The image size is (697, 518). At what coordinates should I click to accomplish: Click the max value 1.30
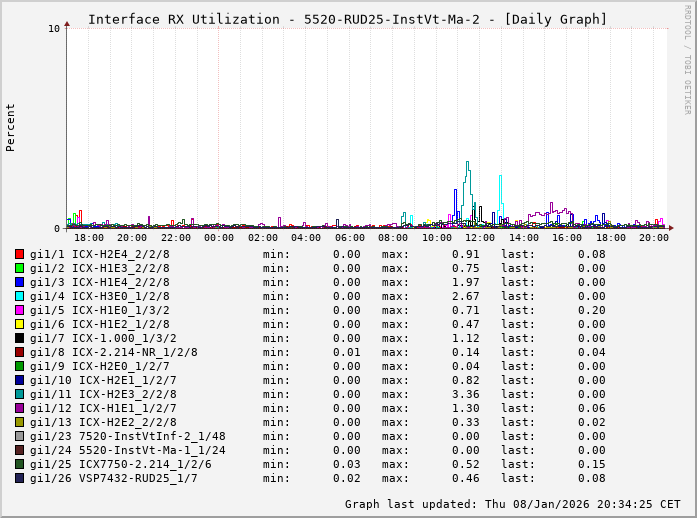466,409
